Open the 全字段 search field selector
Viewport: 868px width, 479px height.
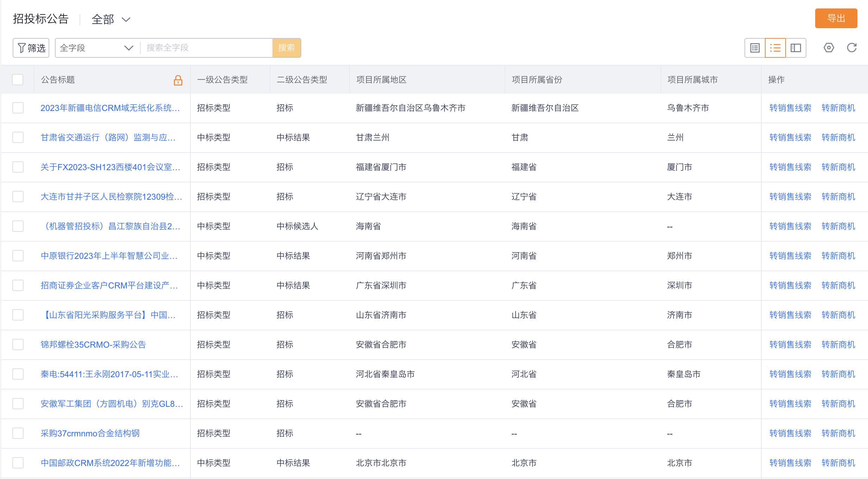click(97, 48)
